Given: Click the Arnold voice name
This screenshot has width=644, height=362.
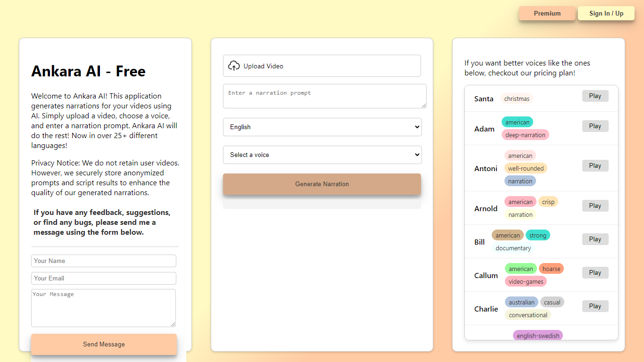Looking at the screenshot, I should coord(486,208).
